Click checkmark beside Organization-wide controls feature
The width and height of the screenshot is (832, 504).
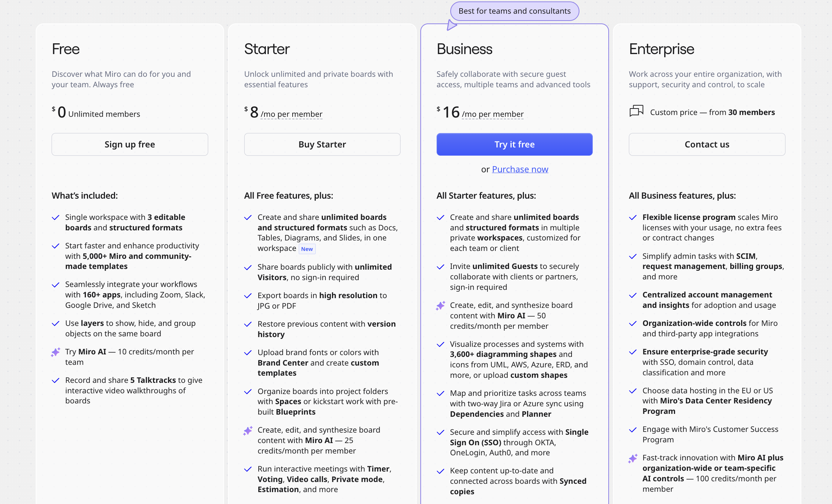[x=633, y=323]
